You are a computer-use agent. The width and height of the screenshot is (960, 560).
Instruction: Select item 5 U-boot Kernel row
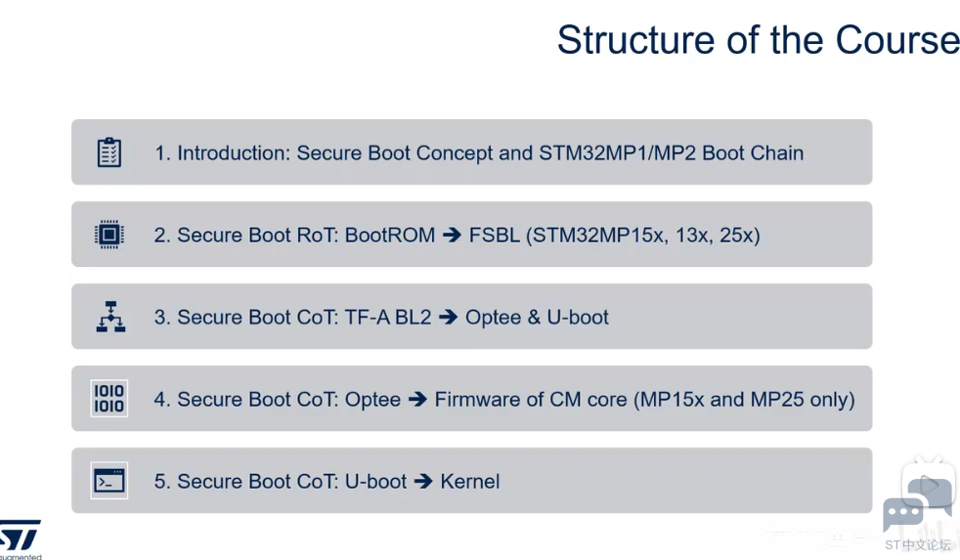click(x=471, y=481)
